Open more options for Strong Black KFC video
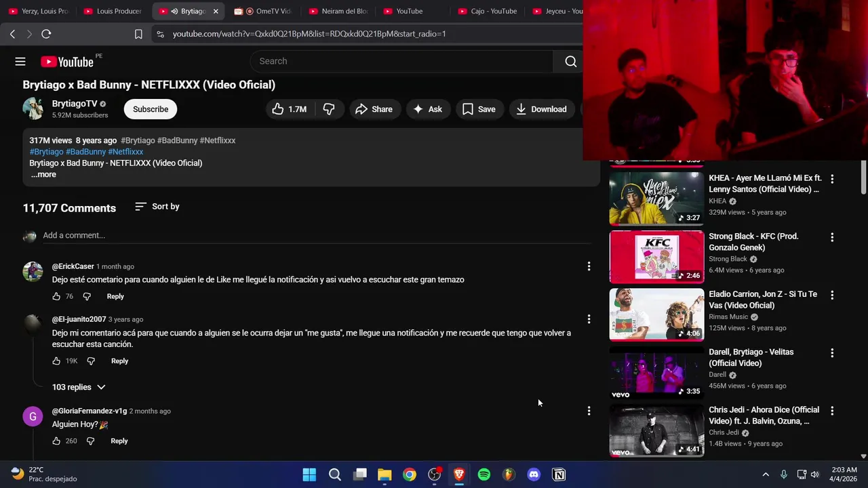The width and height of the screenshot is (868, 488). [x=832, y=237]
